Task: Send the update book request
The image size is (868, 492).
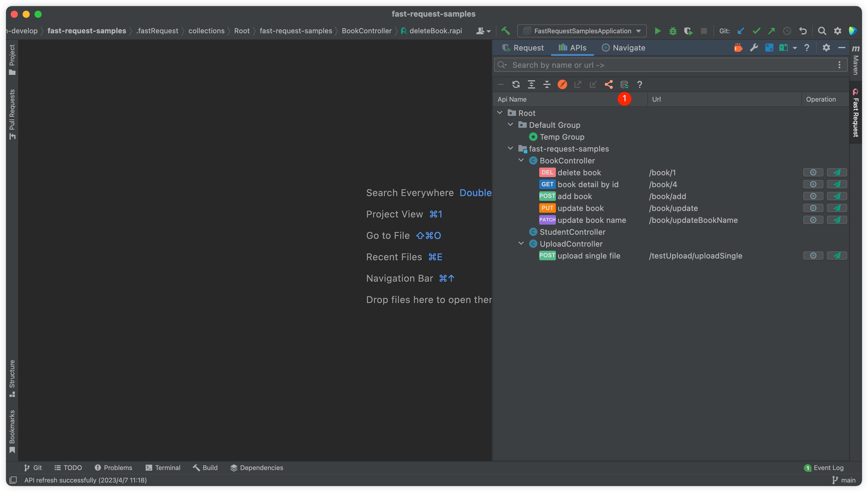Action: [837, 208]
